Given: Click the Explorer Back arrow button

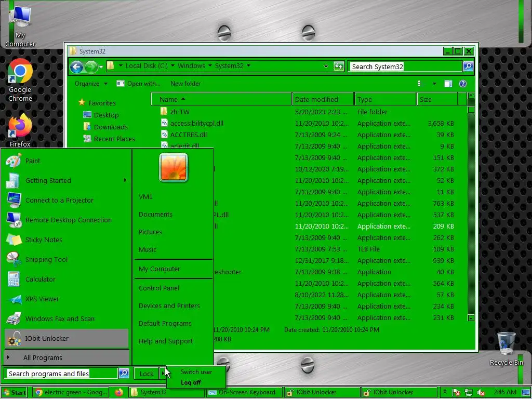Looking at the screenshot, I should (77, 66).
